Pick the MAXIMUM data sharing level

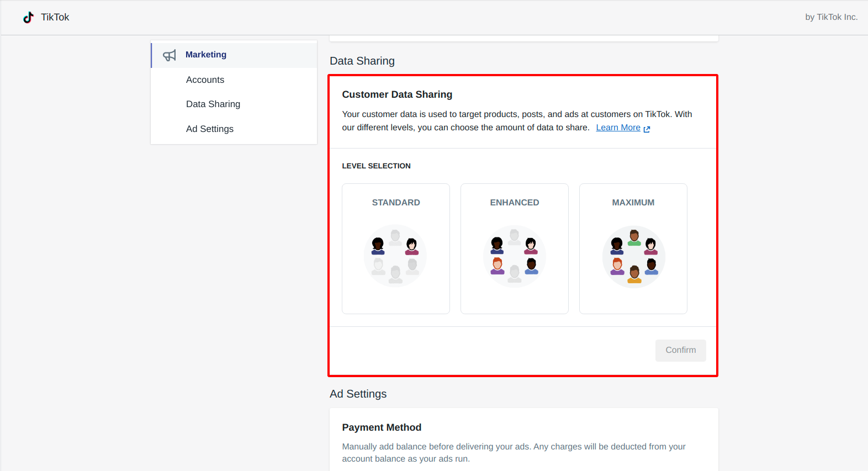click(633, 203)
